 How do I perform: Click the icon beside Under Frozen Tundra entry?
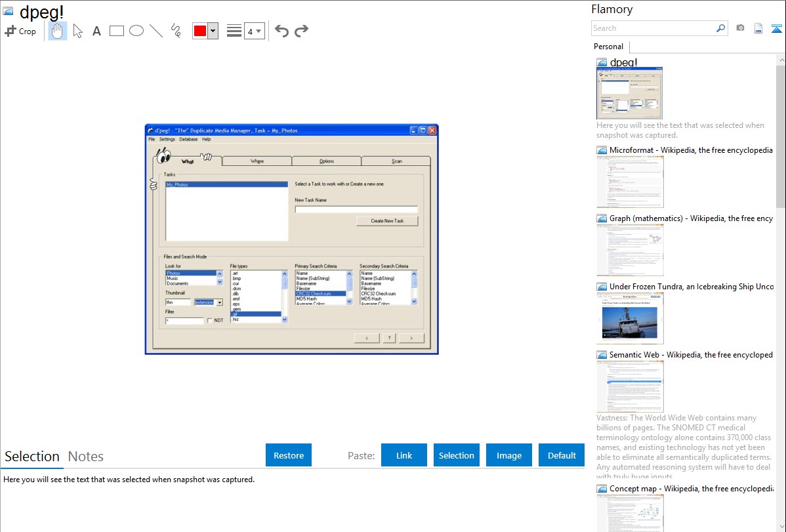pos(602,287)
